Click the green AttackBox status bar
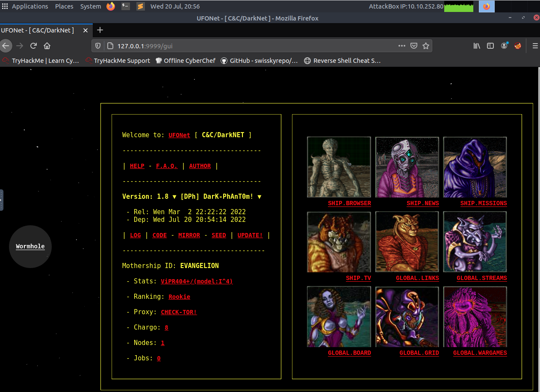This screenshot has width=540, height=392. pyautogui.click(x=458, y=6)
